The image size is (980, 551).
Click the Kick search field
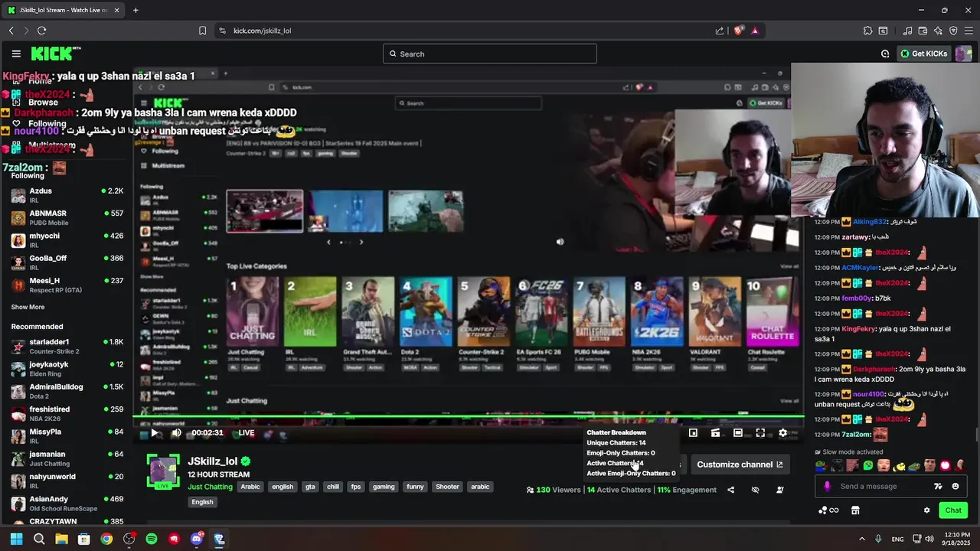click(490, 54)
